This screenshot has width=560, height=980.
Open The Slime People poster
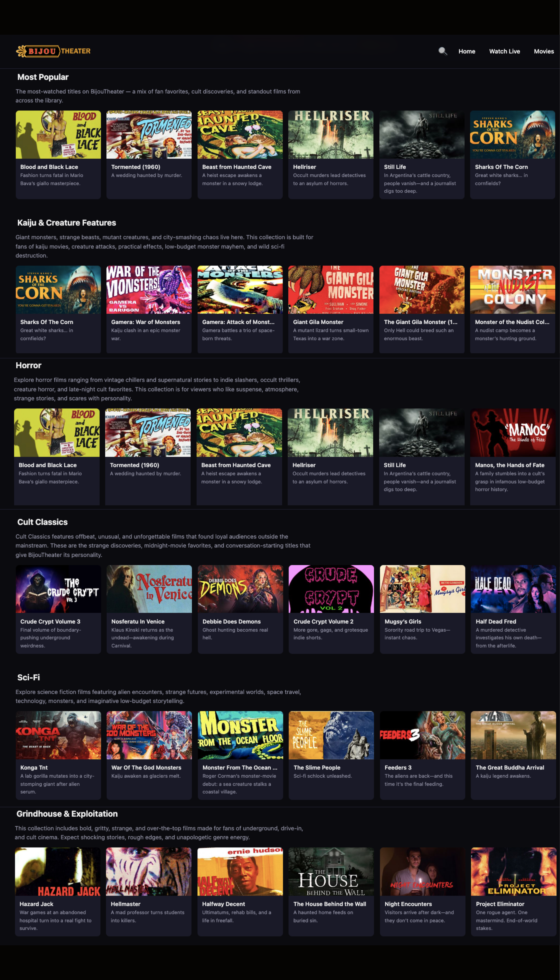[x=331, y=735]
